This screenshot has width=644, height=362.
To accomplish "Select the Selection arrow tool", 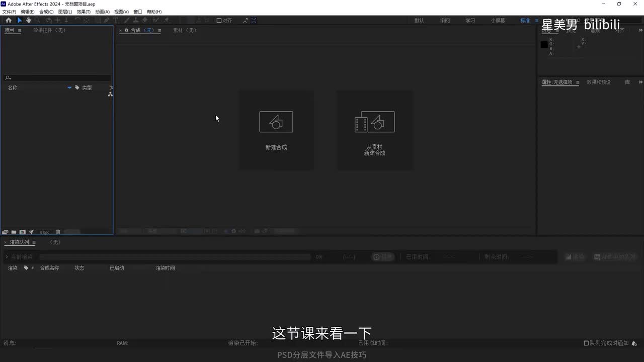I will [x=19, y=20].
